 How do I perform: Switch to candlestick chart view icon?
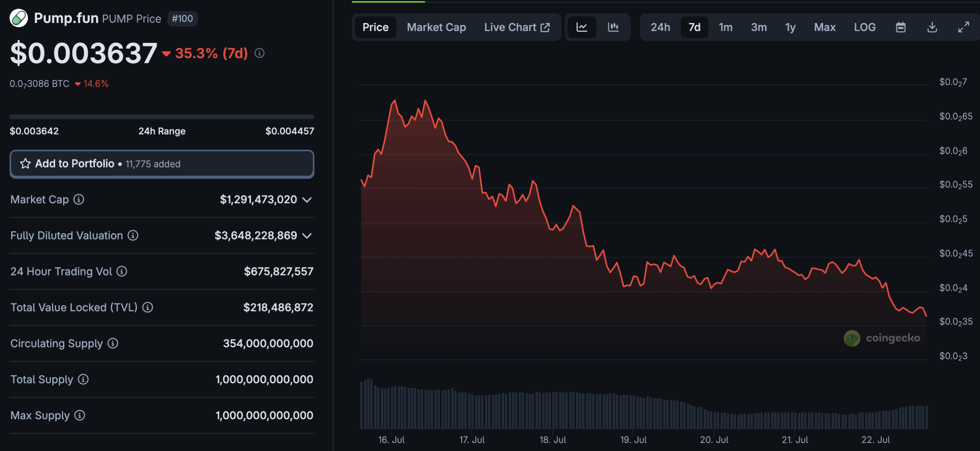(613, 27)
